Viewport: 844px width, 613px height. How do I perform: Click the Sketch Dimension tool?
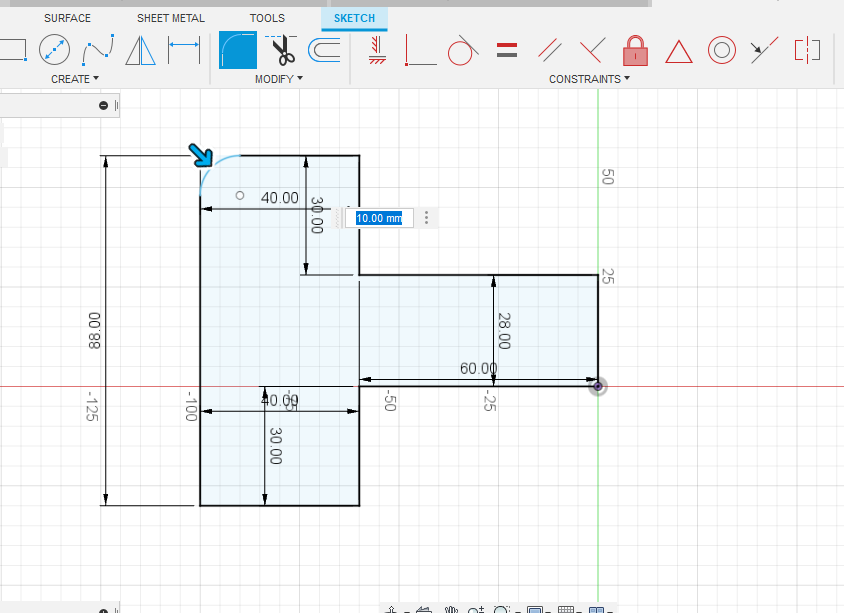184,49
